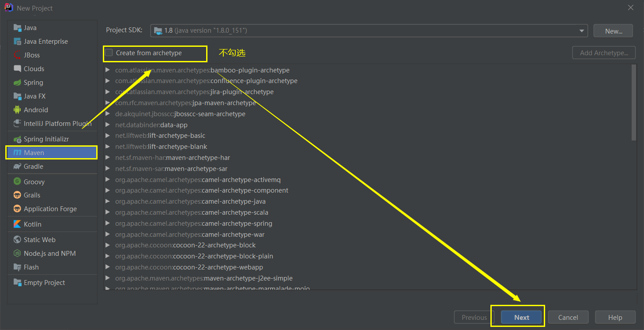
Task: Click New... SDK button
Action: click(613, 31)
